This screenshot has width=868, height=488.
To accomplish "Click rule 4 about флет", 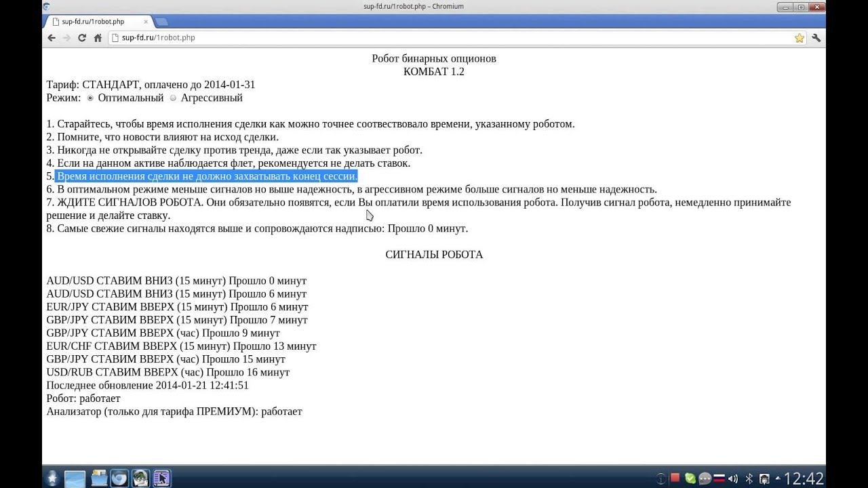I will (228, 163).
